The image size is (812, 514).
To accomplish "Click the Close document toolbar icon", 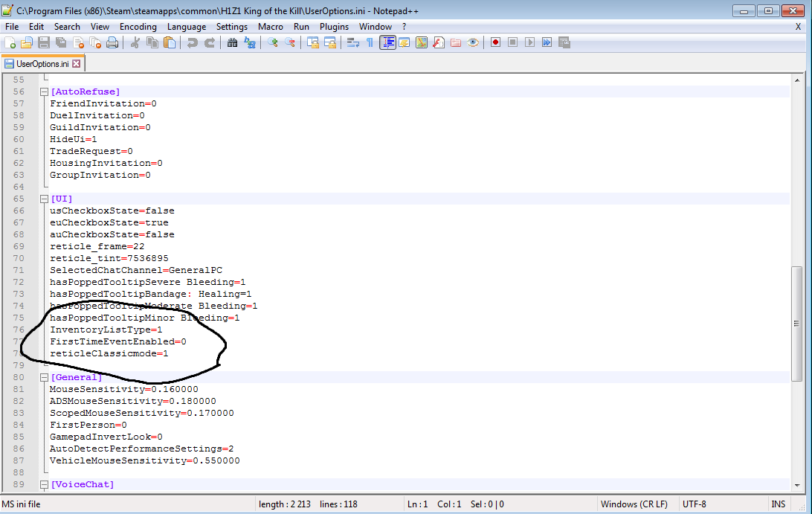I will [78, 42].
